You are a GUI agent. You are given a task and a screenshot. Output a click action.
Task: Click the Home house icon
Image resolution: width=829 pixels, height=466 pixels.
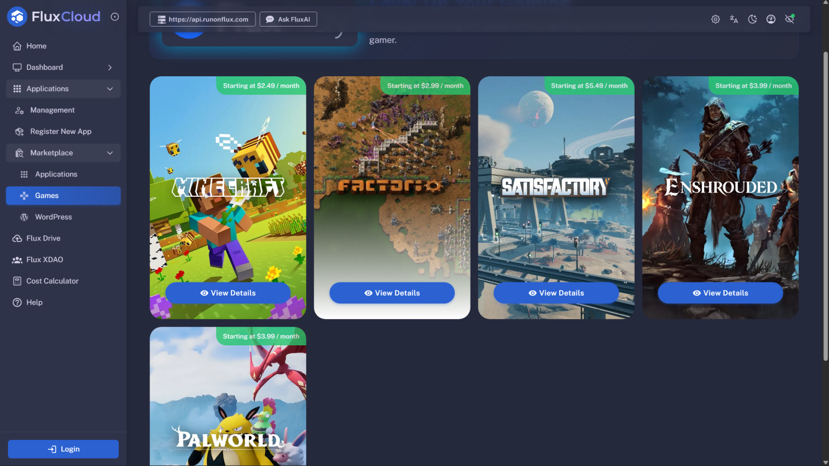pos(17,46)
